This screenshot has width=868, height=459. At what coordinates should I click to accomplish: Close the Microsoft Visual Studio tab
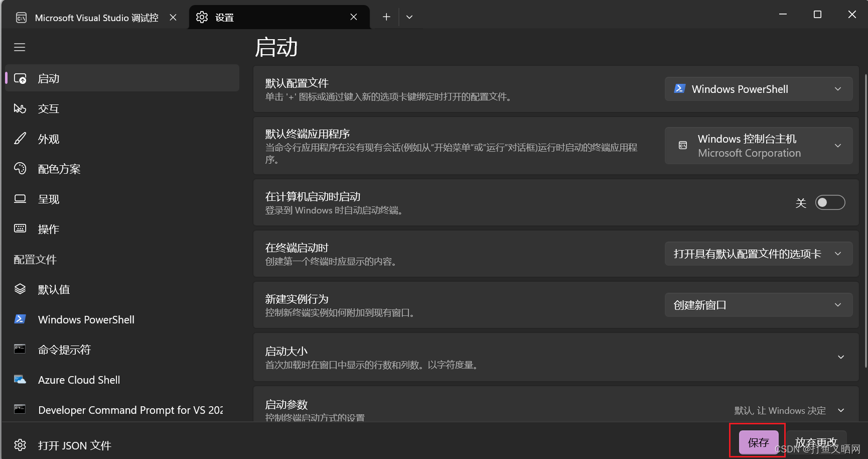(x=173, y=18)
